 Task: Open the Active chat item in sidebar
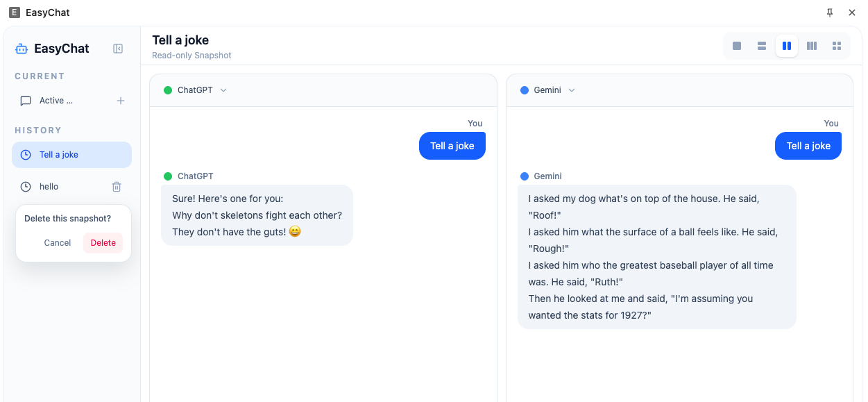pos(57,101)
